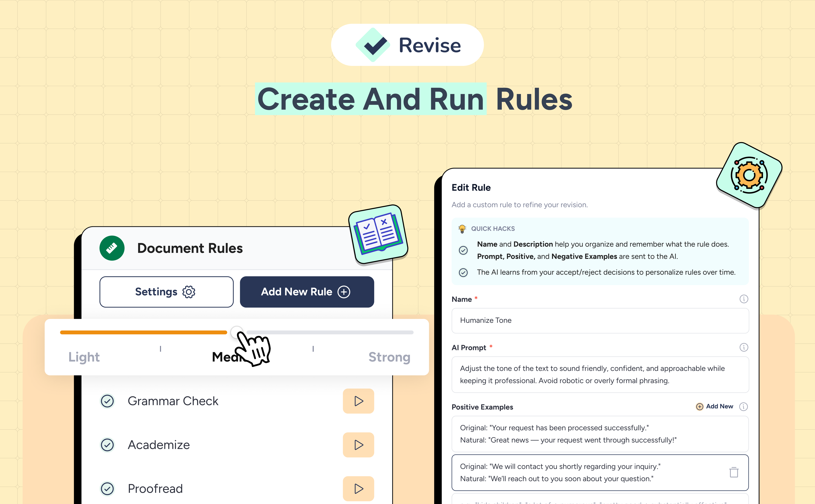Run the Grammar Check rule
The image size is (815, 504).
(358, 401)
